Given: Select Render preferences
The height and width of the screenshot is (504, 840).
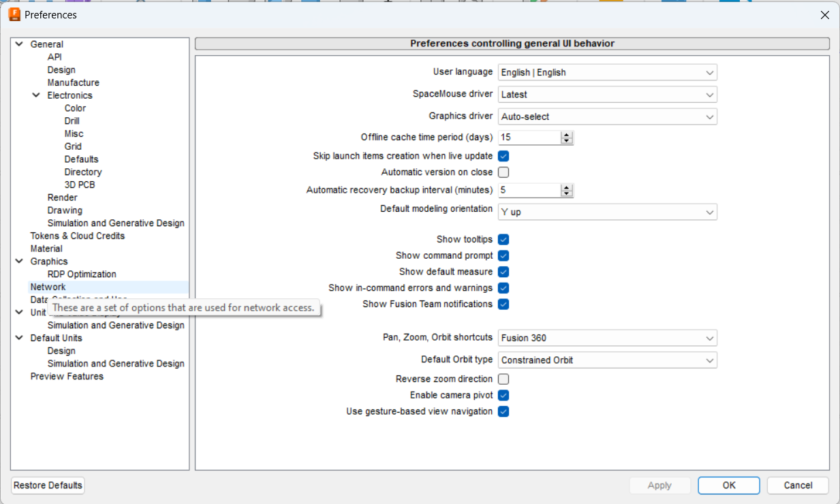Looking at the screenshot, I should coord(62,198).
